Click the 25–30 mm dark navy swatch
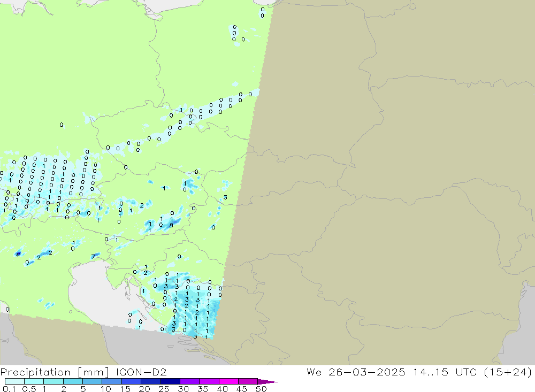 click(170, 381)
